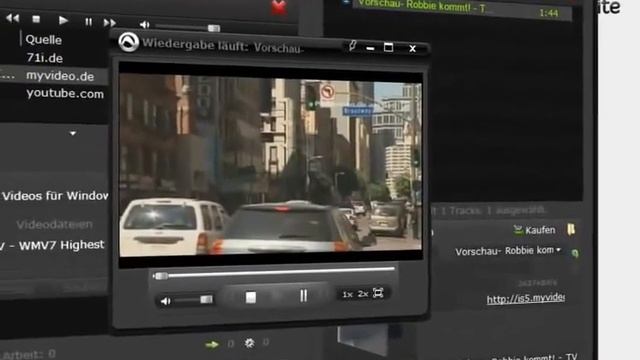The width and height of the screenshot is (640, 360).
Task: Pause using the main toolbar pause button
Action: tap(88, 22)
